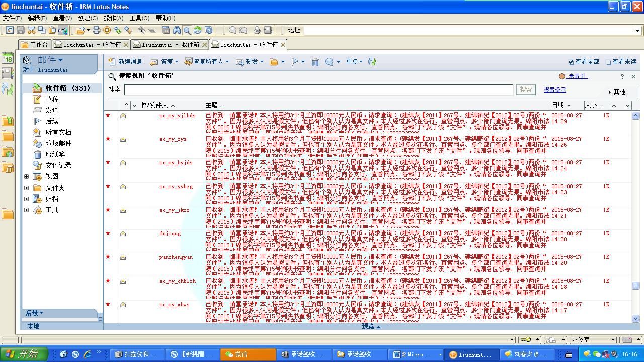Open the 操作 menu
Viewport: 644px width, 362px height.
113,18
